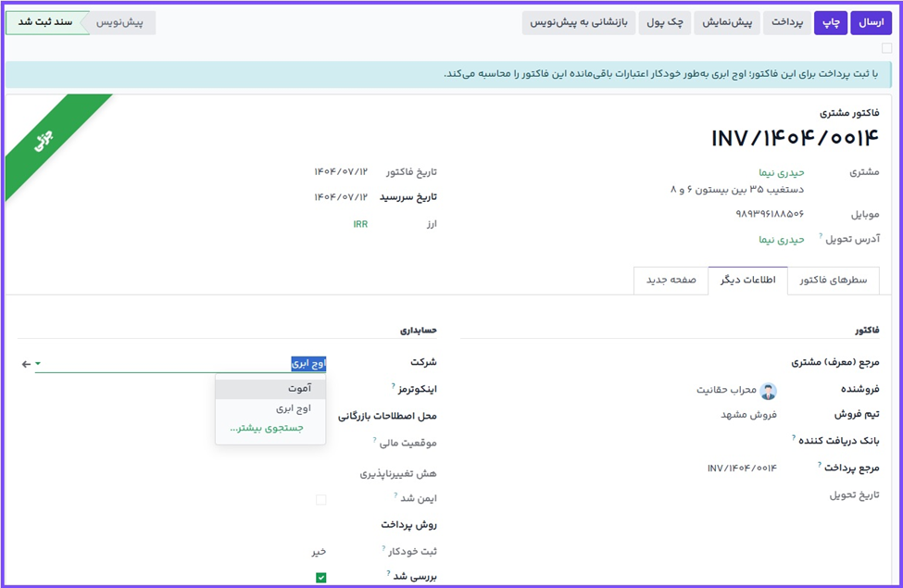Choose اوج ابری in the company dropdown list
Image resolution: width=903 pixels, height=588 pixels.
pyautogui.click(x=293, y=407)
